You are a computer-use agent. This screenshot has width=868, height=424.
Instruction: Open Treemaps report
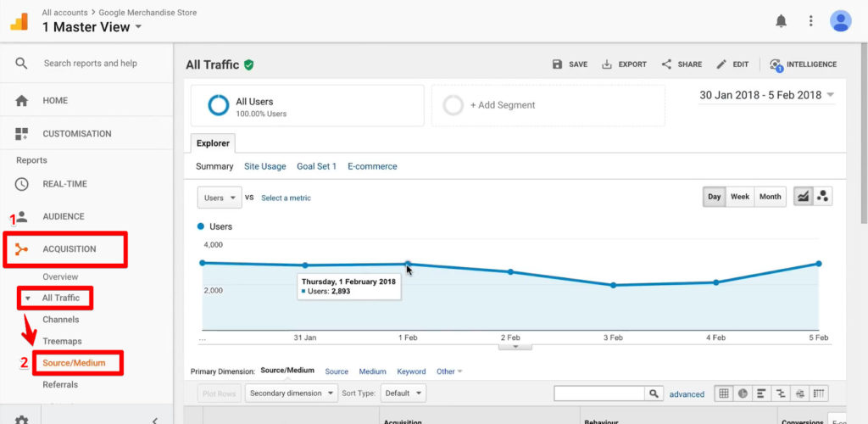pyautogui.click(x=62, y=342)
